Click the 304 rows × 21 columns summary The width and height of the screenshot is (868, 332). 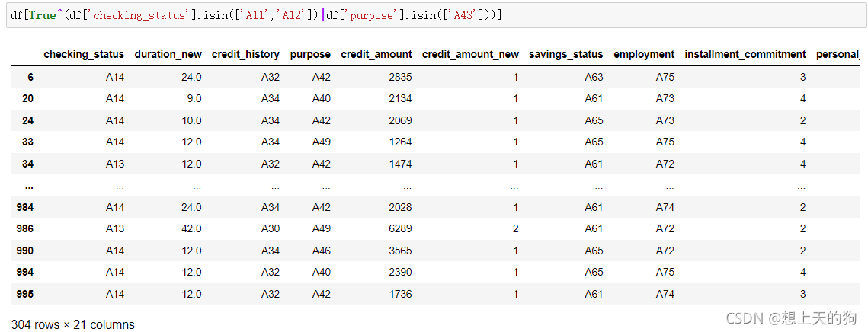click(x=72, y=325)
